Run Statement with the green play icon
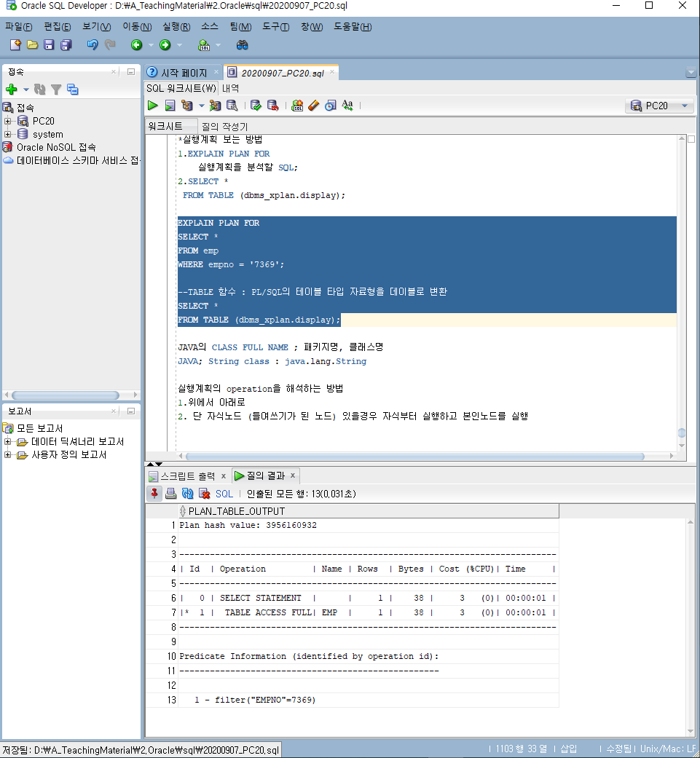This screenshot has height=758, width=700. point(153,106)
